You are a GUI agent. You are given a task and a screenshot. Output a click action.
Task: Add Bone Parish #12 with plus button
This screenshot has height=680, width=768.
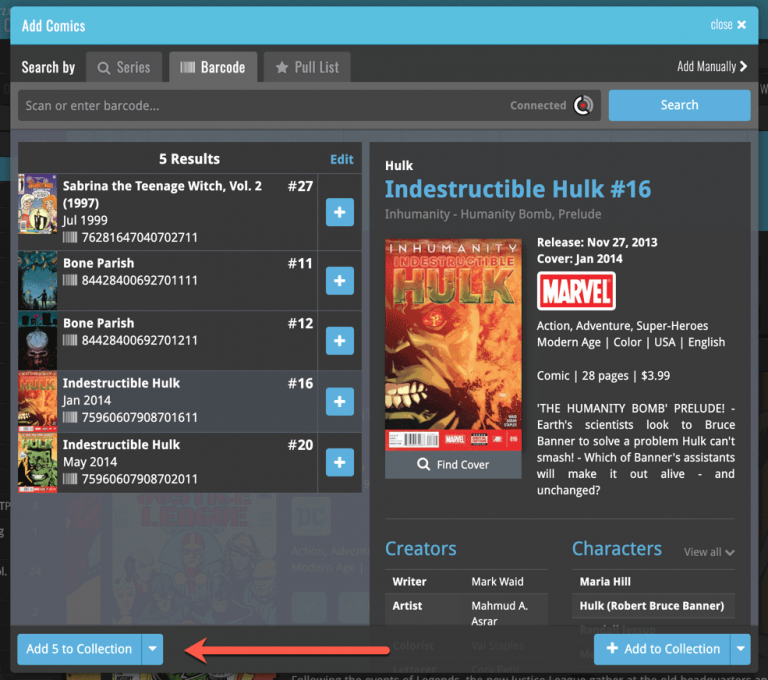(340, 340)
